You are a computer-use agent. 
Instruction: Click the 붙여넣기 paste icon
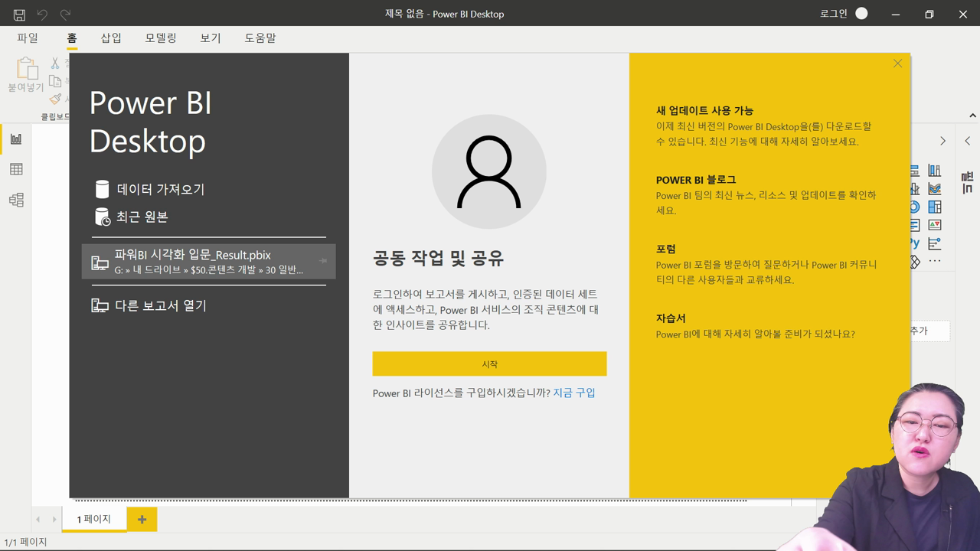pyautogui.click(x=26, y=69)
